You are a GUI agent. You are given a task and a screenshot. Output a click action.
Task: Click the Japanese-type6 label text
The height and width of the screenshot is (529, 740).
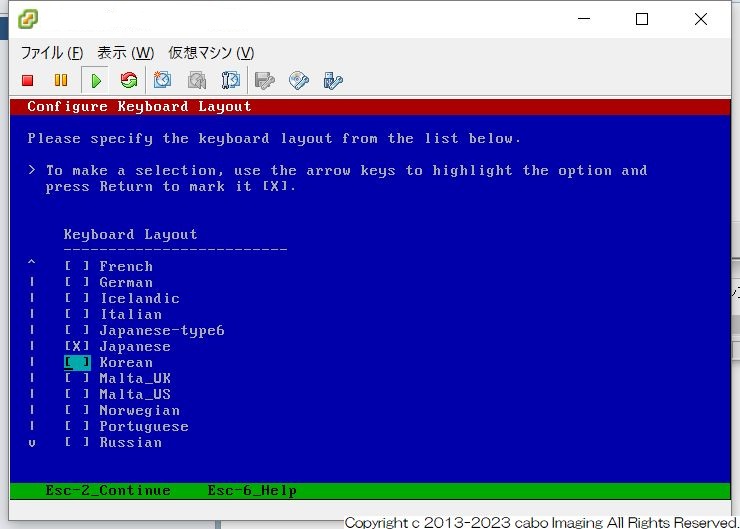pos(162,331)
